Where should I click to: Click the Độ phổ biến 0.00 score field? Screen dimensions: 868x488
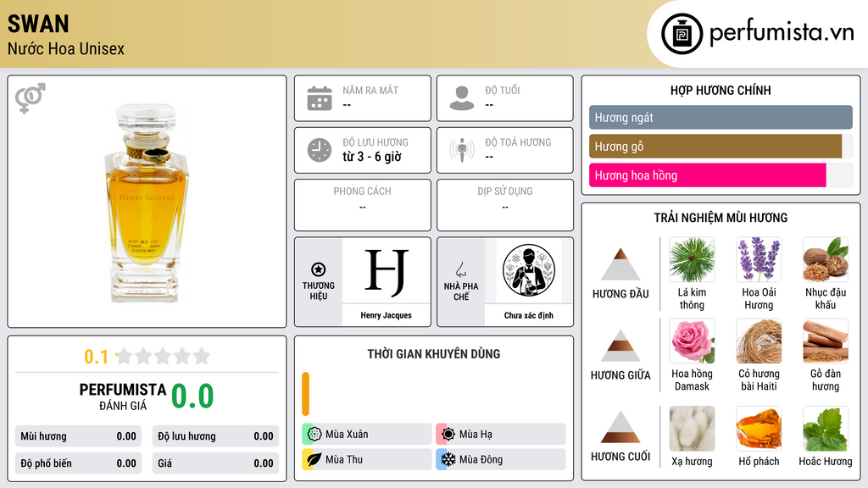coord(79,463)
